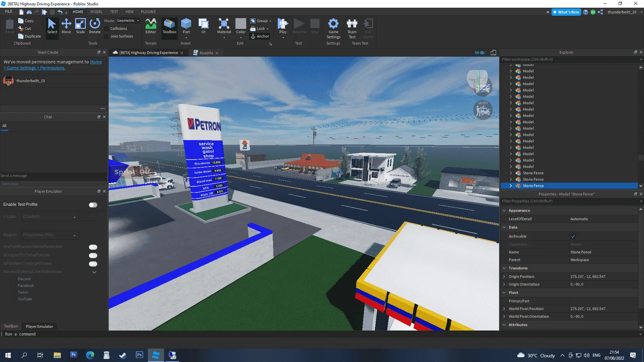Activate the Scale tool
This screenshot has height=362, width=644.
point(80,26)
